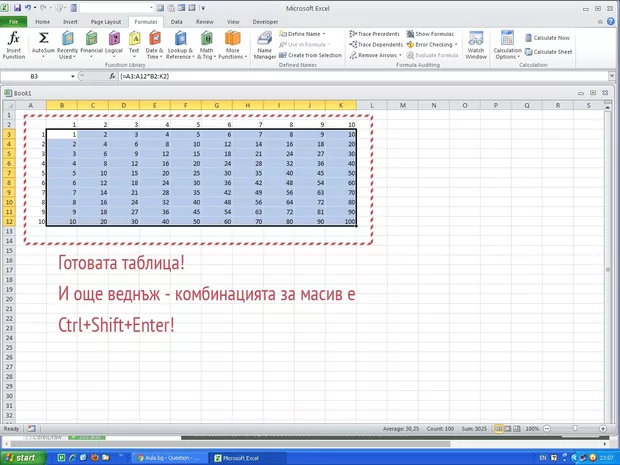This screenshot has height=465, width=620.
Task: Switch to the Page Layout tab
Action: [x=106, y=22]
